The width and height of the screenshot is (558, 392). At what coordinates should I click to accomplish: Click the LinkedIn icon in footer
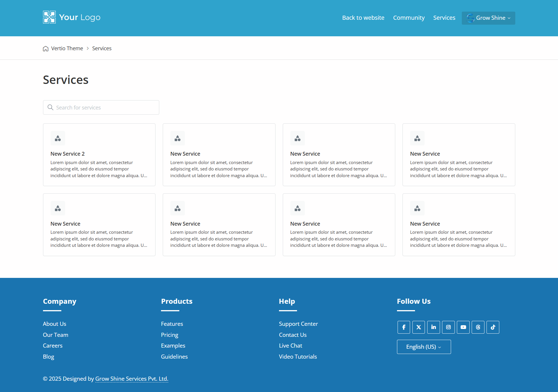[x=433, y=327]
